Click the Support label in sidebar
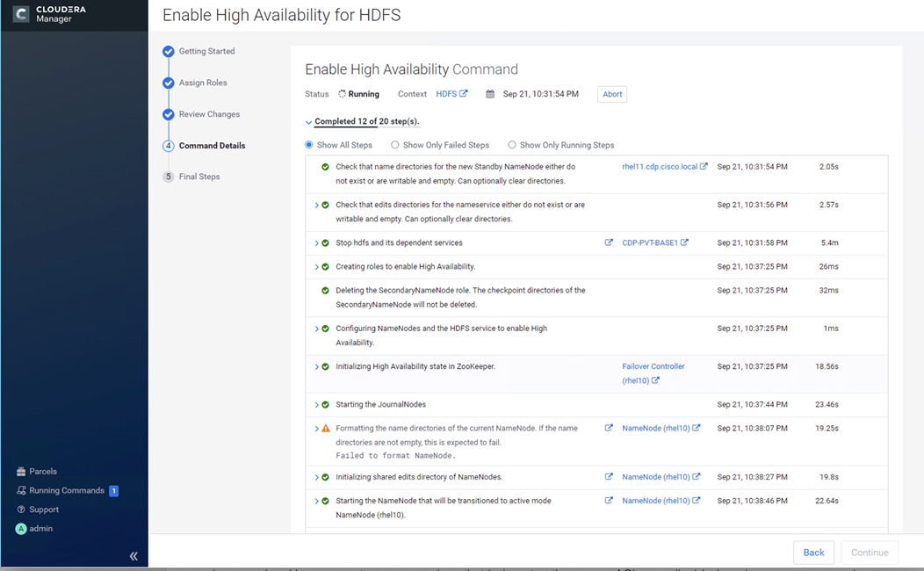 tap(44, 510)
